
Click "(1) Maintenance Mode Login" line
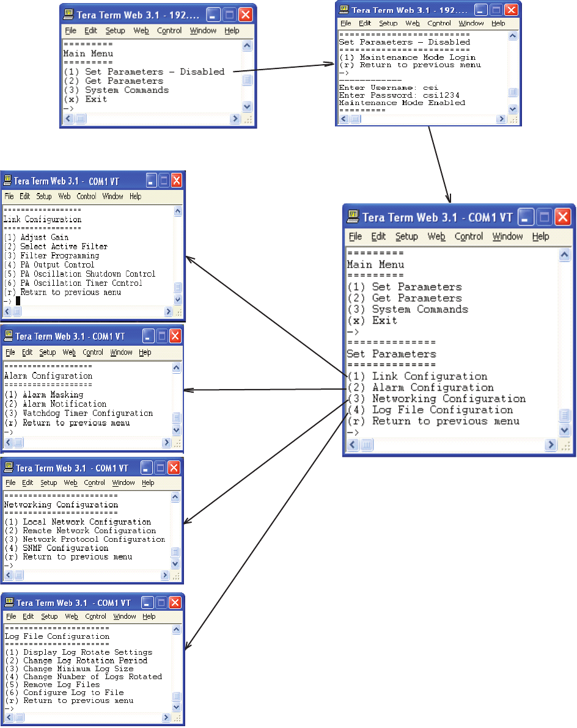click(408, 57)
